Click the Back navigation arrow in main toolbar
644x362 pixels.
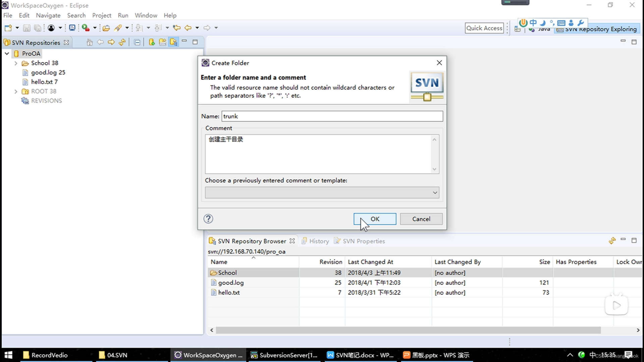188,28
